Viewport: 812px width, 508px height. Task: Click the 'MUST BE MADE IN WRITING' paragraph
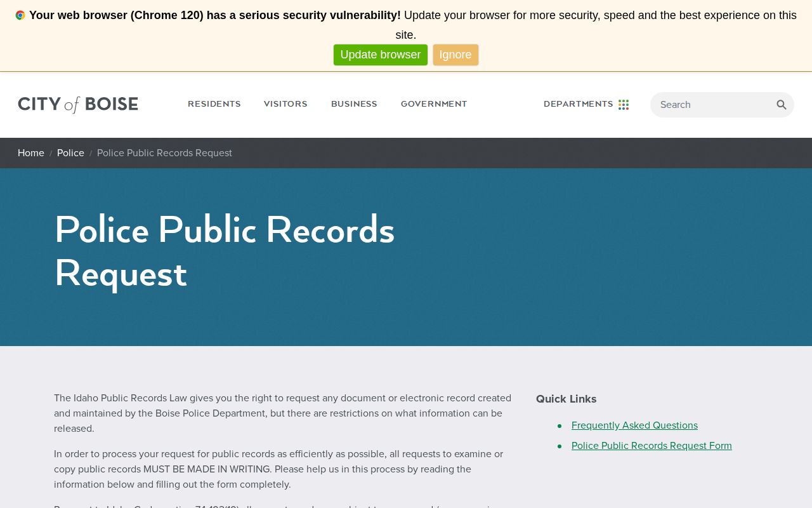(x=278, y=469)
